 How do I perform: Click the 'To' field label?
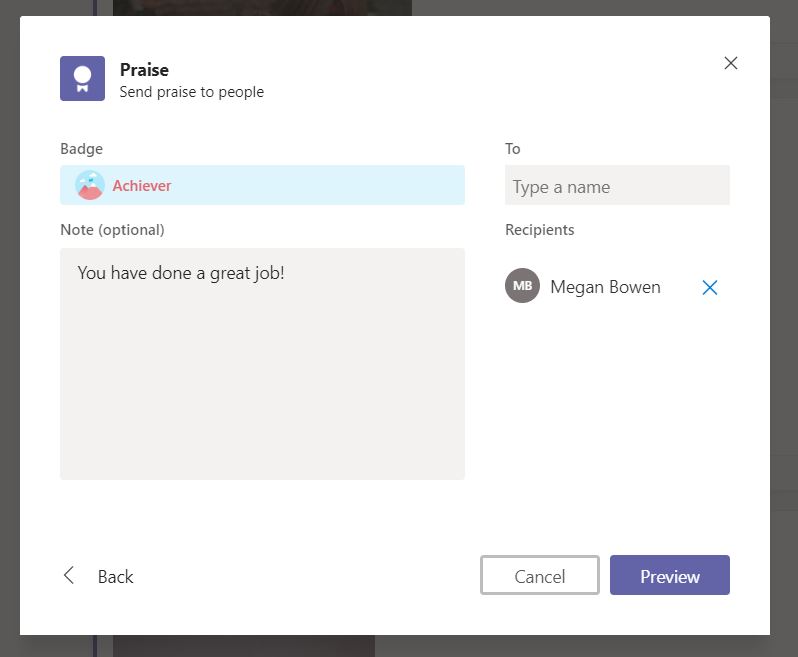pos(512,149)
